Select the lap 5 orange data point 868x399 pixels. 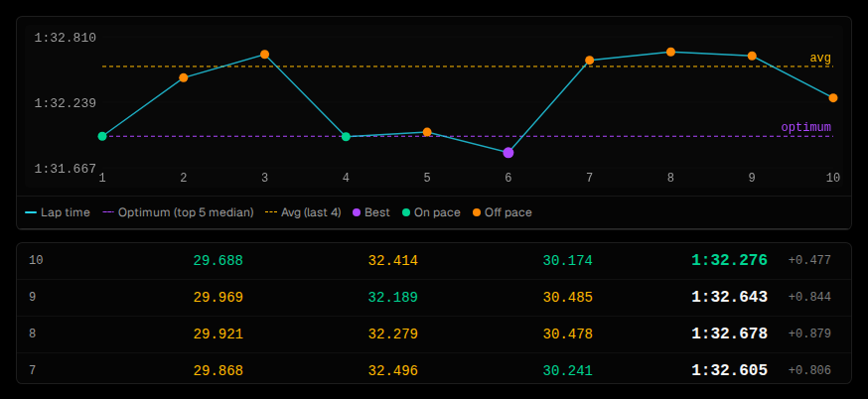[427, 132]
